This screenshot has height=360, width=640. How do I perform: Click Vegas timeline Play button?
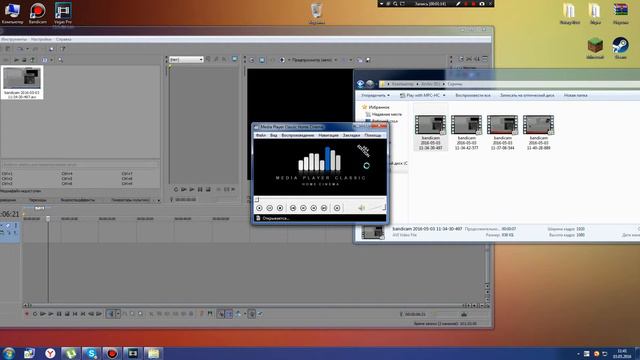pos(51,314)
